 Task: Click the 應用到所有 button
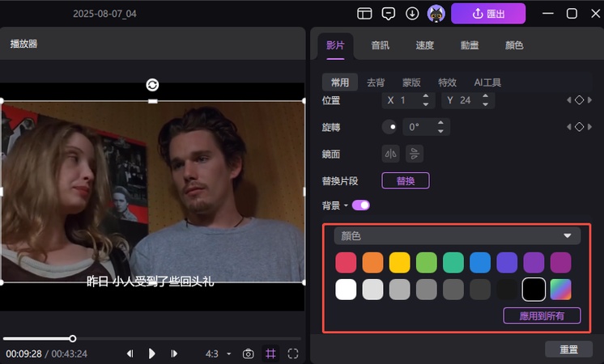542,316
